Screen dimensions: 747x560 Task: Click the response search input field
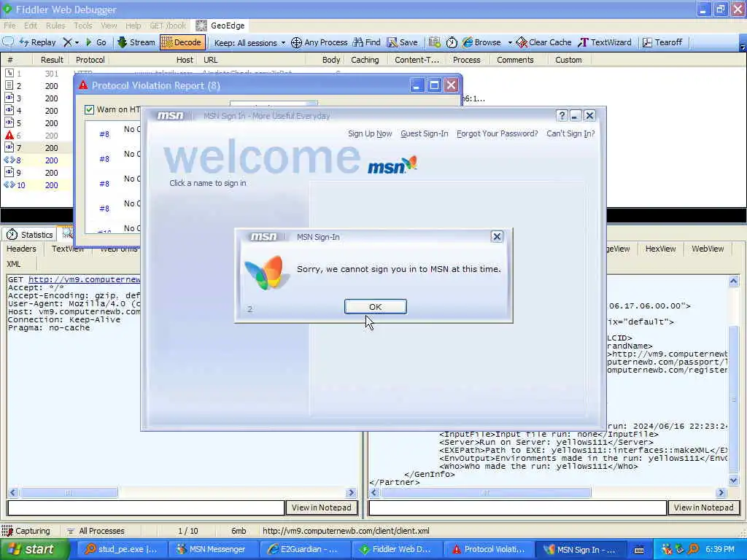pyautogui.click(x=518, y=507)
